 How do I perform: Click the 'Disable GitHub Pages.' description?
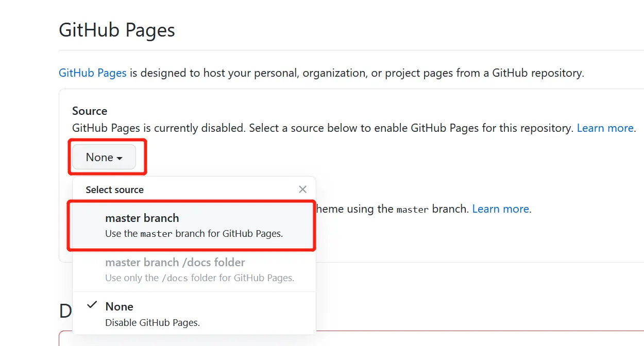(x=152, y=323)
